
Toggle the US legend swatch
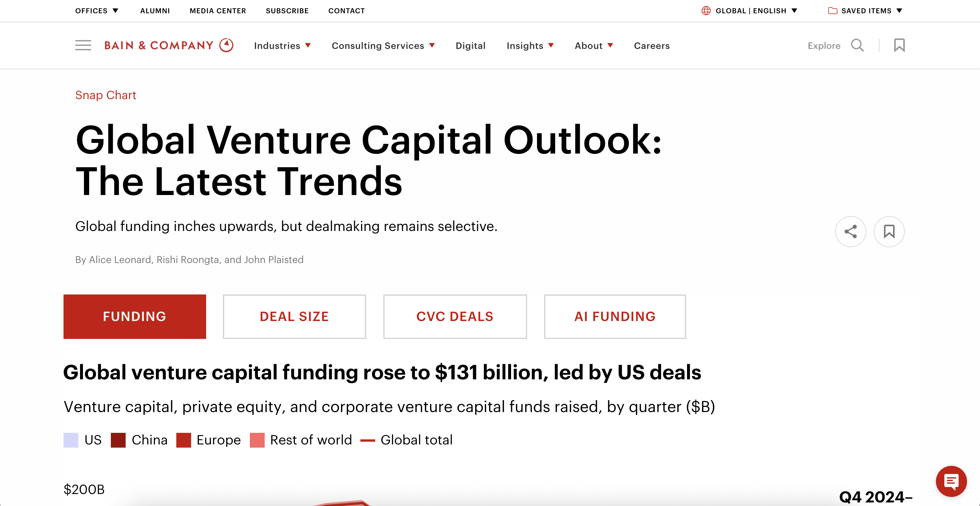click(x=71, y=440)
